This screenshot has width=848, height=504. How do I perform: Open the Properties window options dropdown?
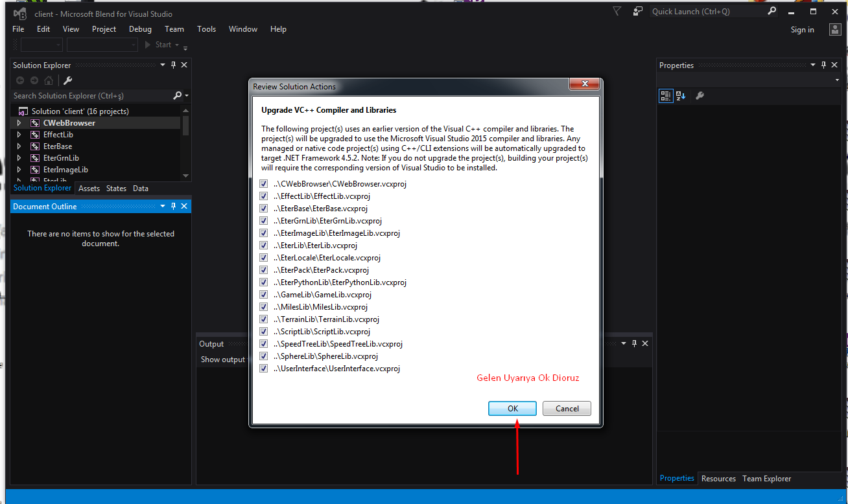pyautogui.click(x=813, y=65)
